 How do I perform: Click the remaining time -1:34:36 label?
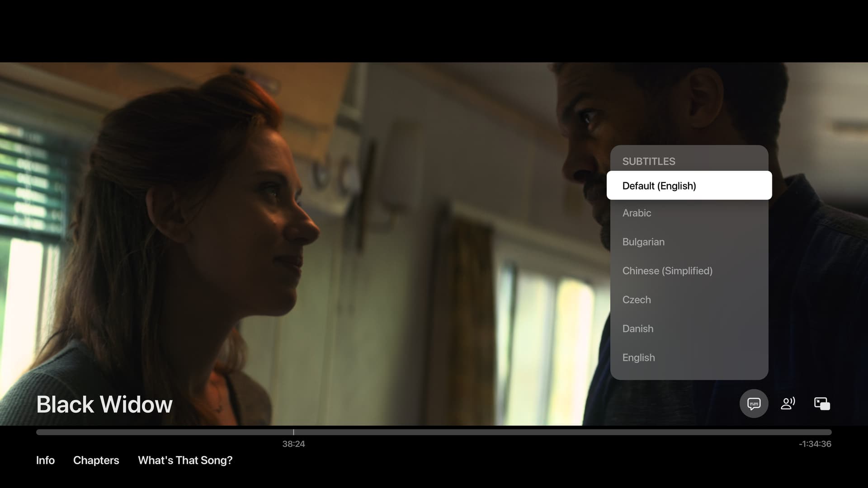coord(815,444)
